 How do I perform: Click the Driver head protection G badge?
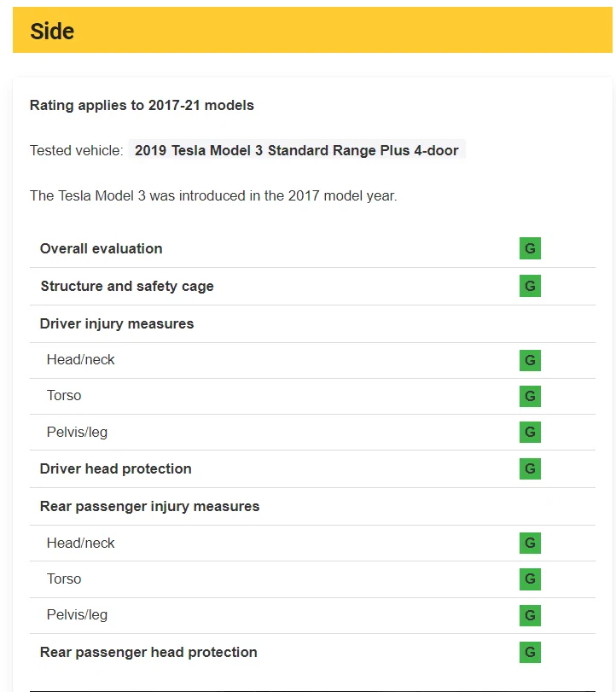click(530, 468)
